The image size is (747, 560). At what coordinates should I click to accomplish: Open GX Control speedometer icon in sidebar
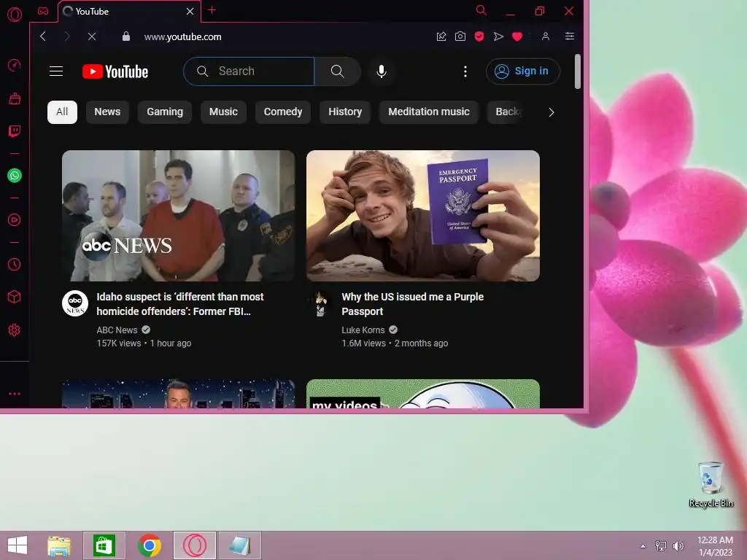tap(15, 65)
